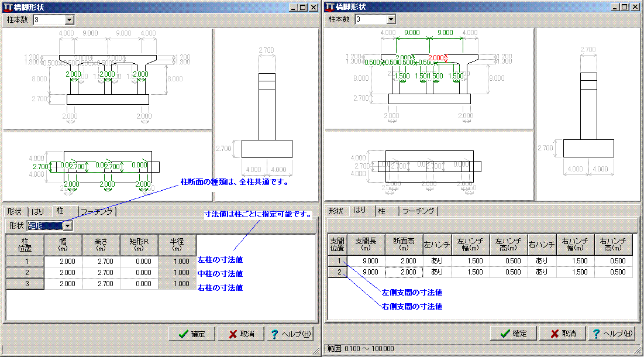Select the 幅 cell for column 1
This screenshot has height=357, width=644.
[63, 261]
